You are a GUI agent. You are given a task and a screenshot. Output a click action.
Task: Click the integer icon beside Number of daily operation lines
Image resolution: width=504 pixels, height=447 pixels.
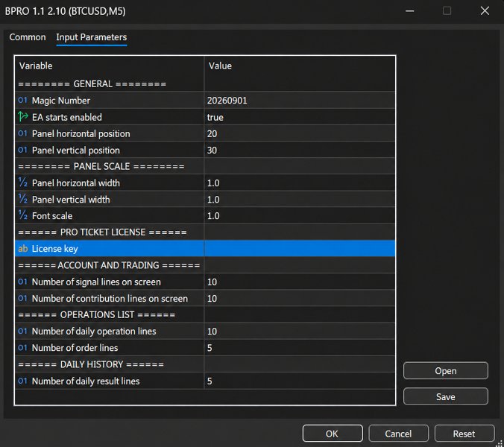(22, 331)
